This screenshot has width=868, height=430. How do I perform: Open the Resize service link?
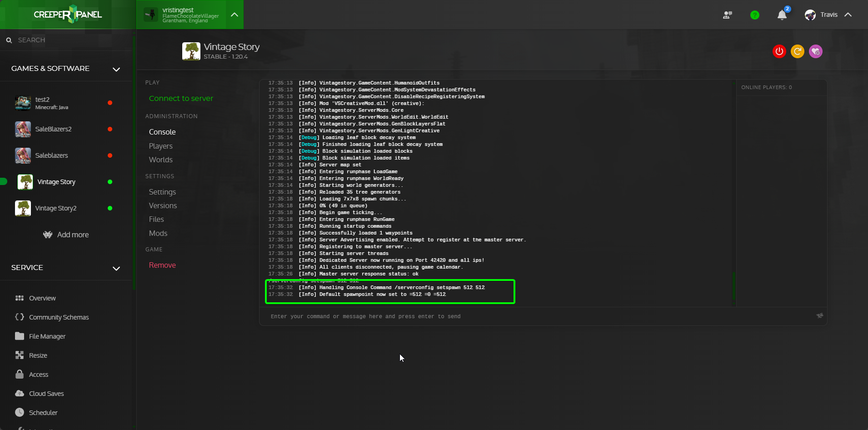coord(38,355)
